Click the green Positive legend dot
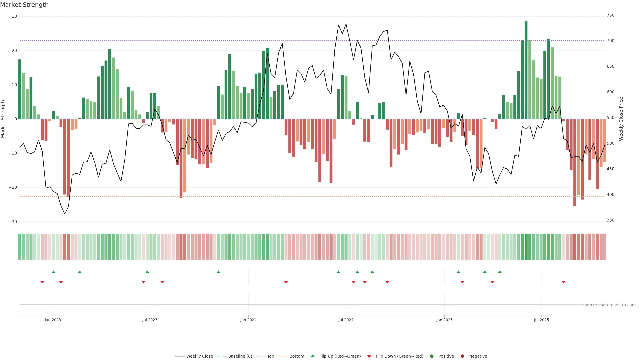644x362 pixels. pyautogui.click(x=432, y=356)
